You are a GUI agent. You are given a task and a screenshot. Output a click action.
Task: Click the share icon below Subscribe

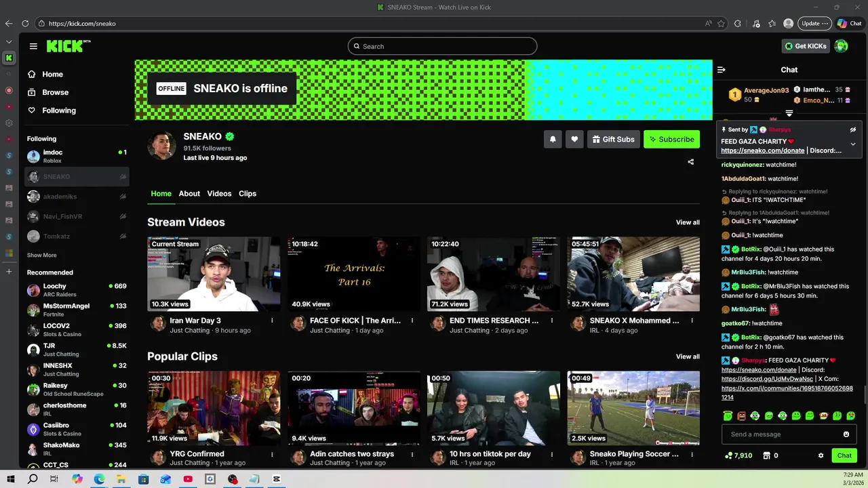point(690,162)
